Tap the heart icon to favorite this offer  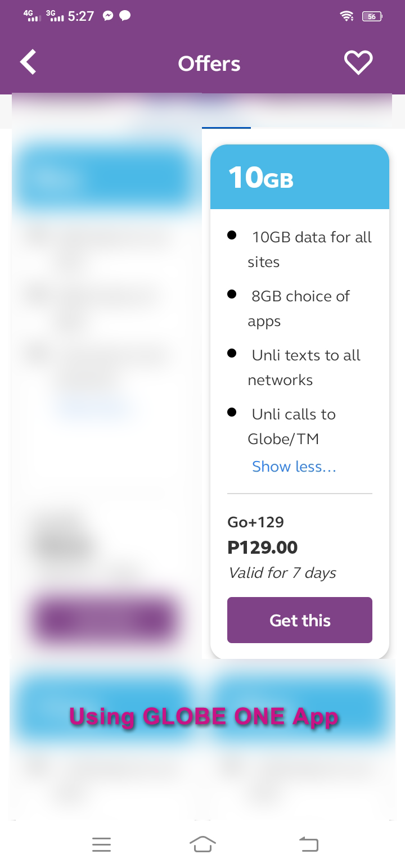pos(358,62)
